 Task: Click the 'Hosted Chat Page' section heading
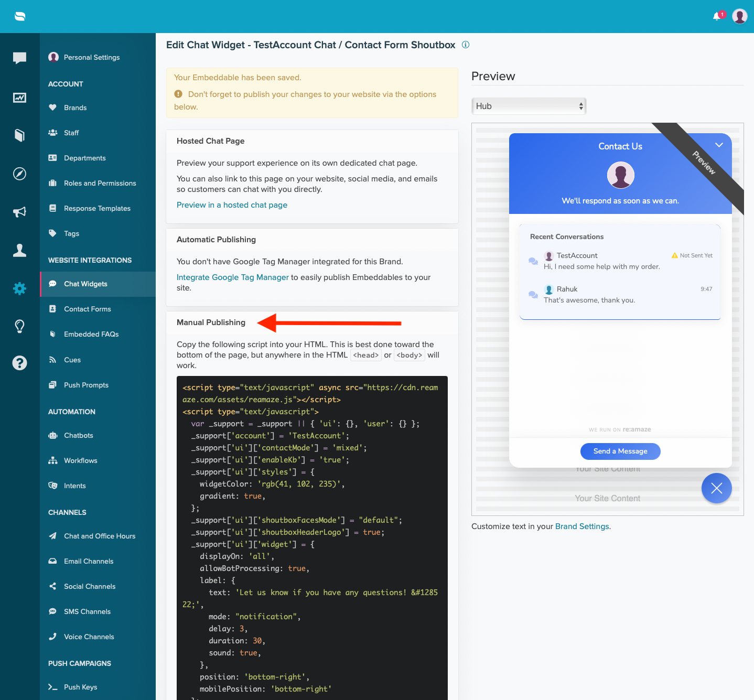coord(210,141)
